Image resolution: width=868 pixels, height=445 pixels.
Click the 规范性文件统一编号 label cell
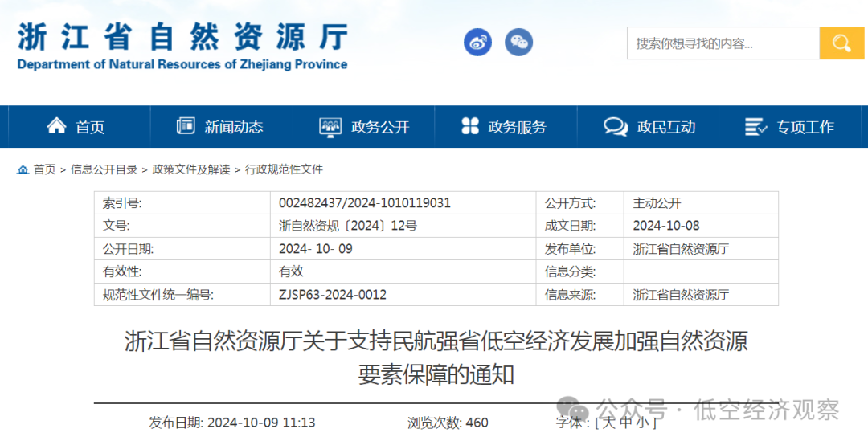point(182,295)
